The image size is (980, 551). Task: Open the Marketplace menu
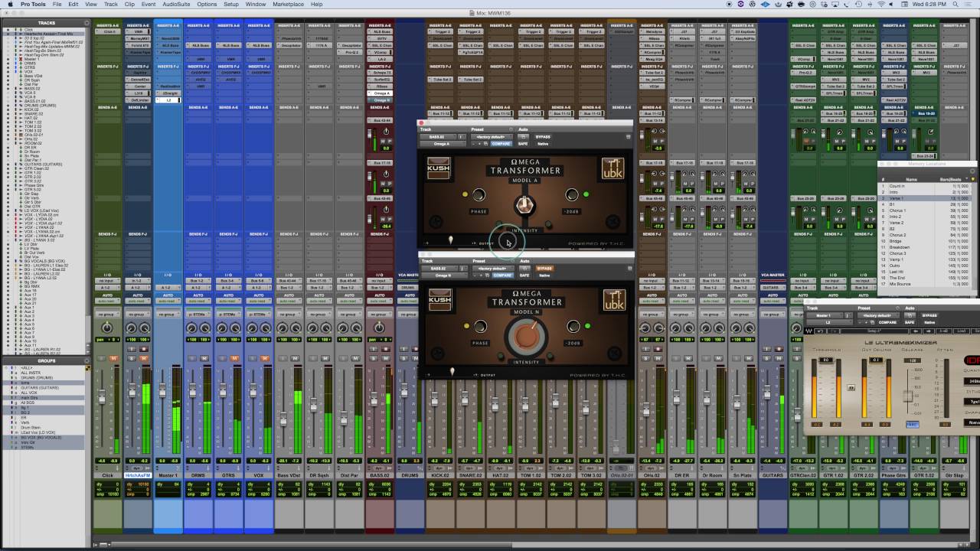pyautogui.click(x=288, y=4)
